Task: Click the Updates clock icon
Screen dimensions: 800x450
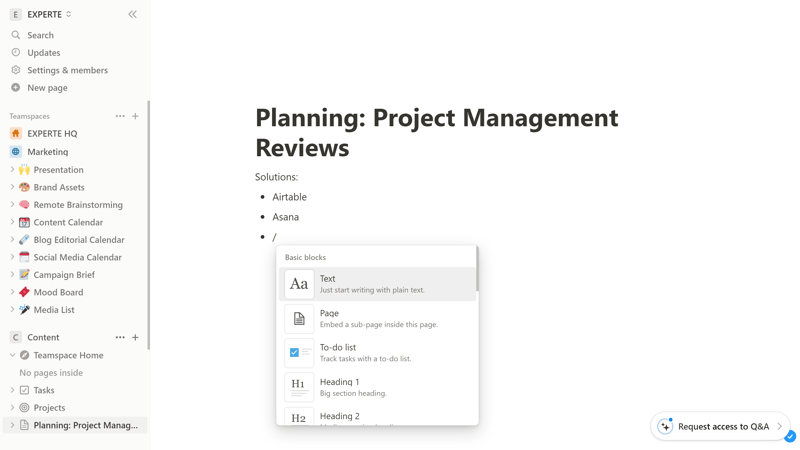Action: [16, 52]
